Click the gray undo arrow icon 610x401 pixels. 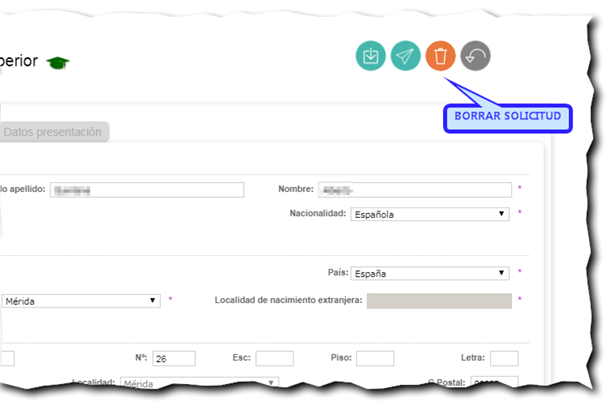click(x=475, y=56)
